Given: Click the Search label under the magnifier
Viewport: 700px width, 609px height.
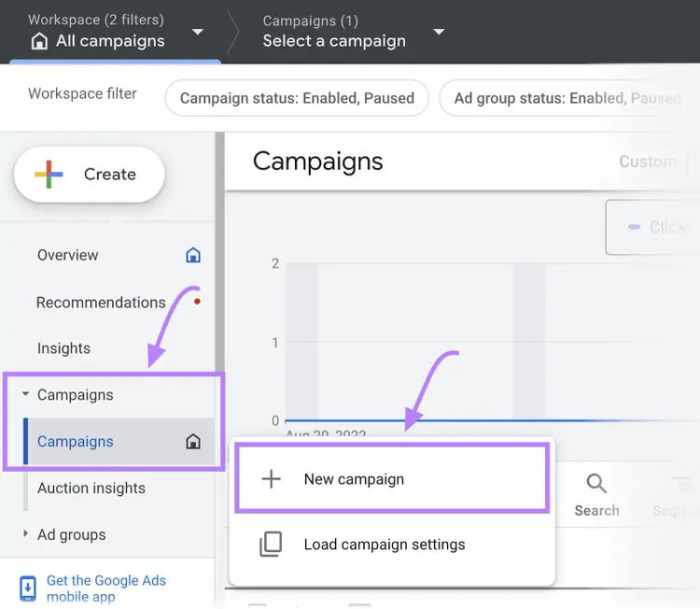Looking at the screenshot, I should (596, 510).
